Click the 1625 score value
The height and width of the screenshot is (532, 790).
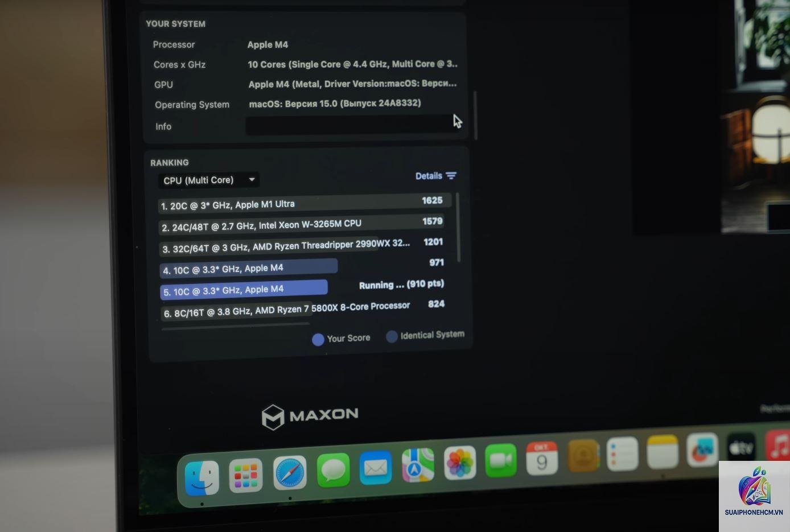(x=432, y=200)
